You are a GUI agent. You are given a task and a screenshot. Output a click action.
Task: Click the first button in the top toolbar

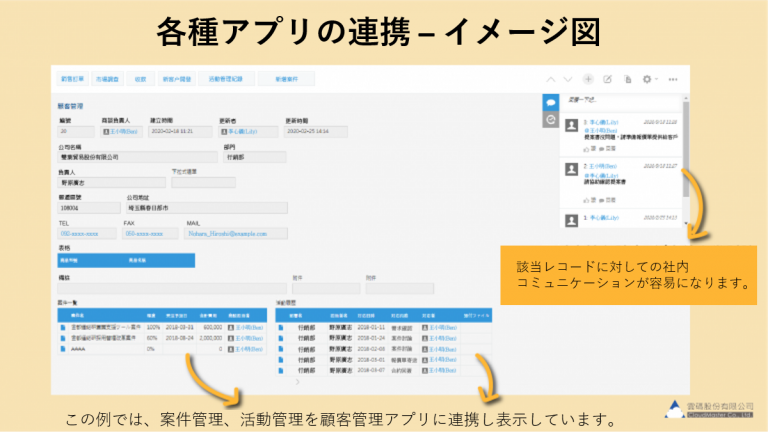(x=74, y=78)
